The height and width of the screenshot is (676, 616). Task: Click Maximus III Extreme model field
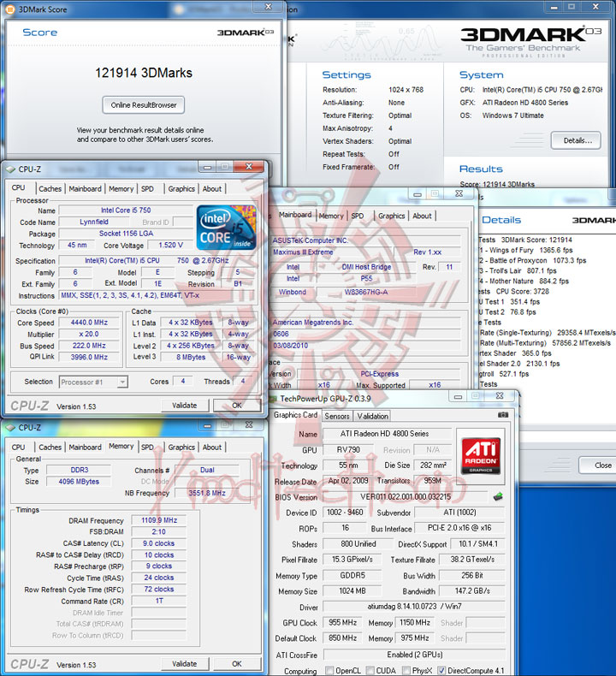pos(333,252)
